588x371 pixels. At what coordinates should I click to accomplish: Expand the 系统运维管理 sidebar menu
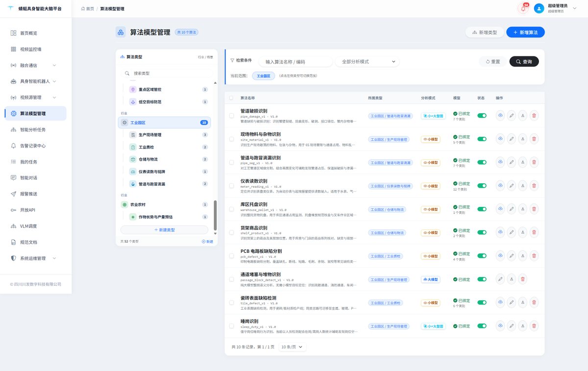[x=35, y=258]
